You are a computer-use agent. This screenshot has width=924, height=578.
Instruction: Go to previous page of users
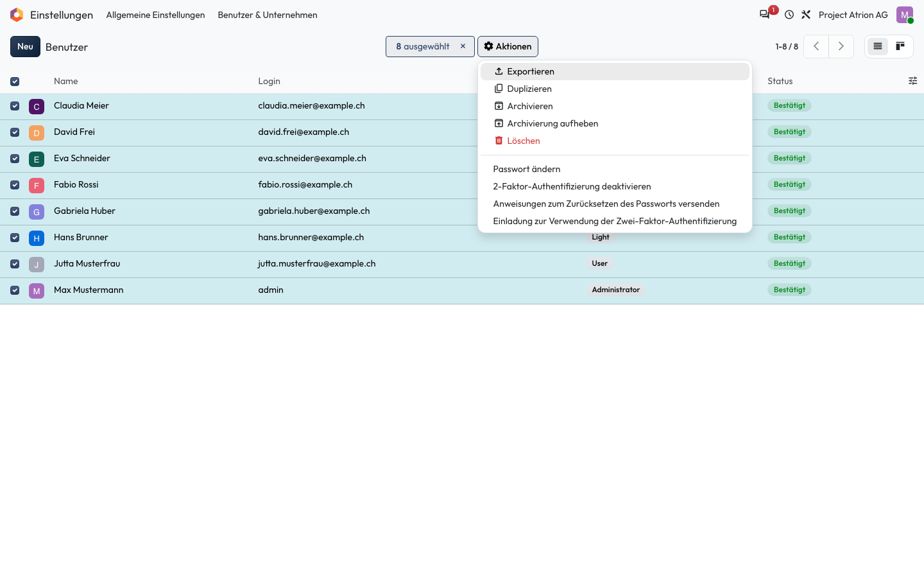[816, 46]
